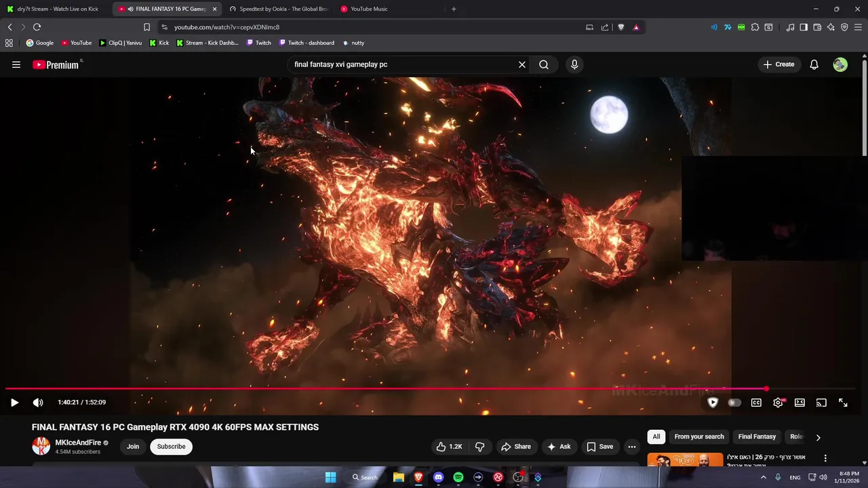Play the paused video
Viewport: 868px width, 488px height.
(x=14, y=403)
